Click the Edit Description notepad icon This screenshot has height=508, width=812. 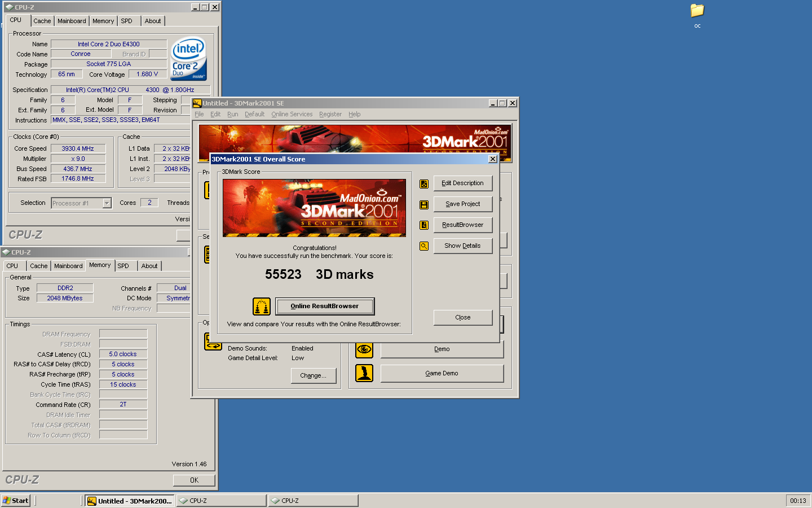[x=424, y=184]
